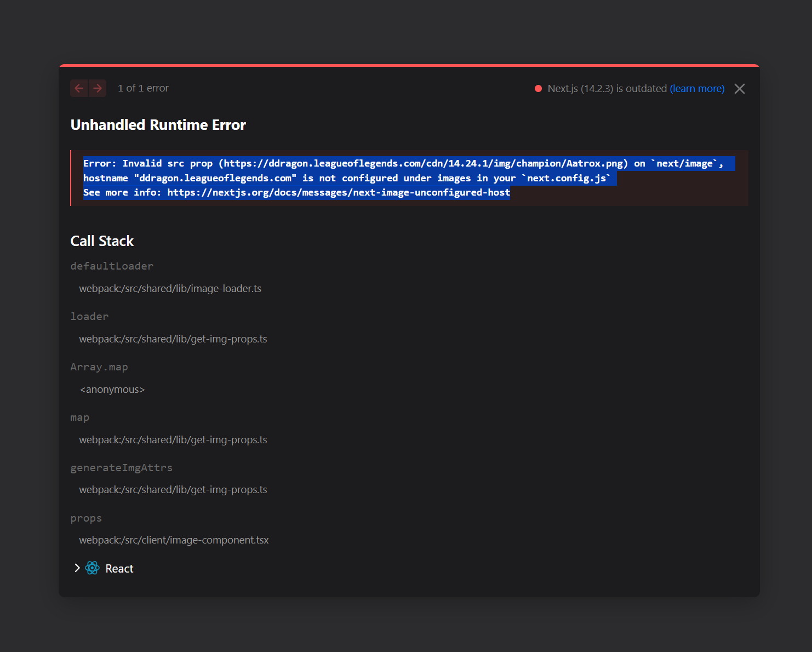This screenshot has height=652, width=812.
Task: Click the Unhandled Runtime Error heading
Action: 158,125
